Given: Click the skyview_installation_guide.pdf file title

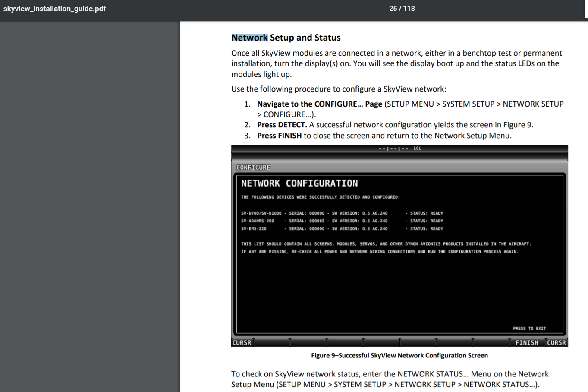Looking at the screenshot, I should (55, 9).
